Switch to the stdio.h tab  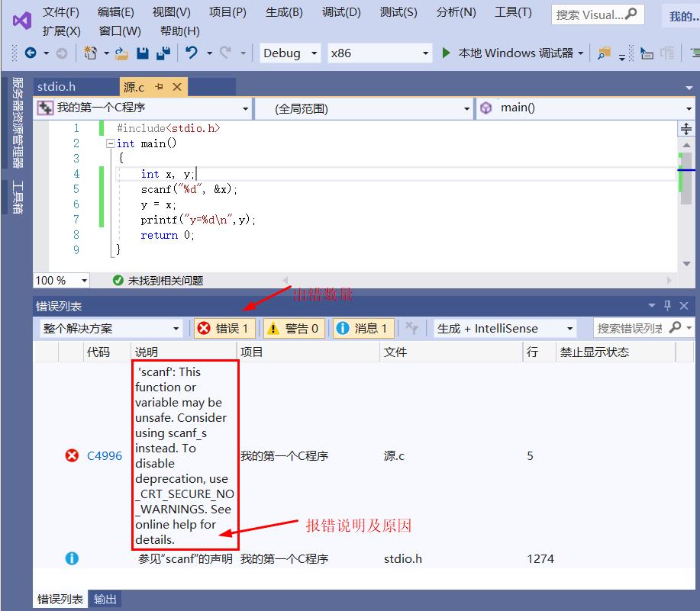56,86
